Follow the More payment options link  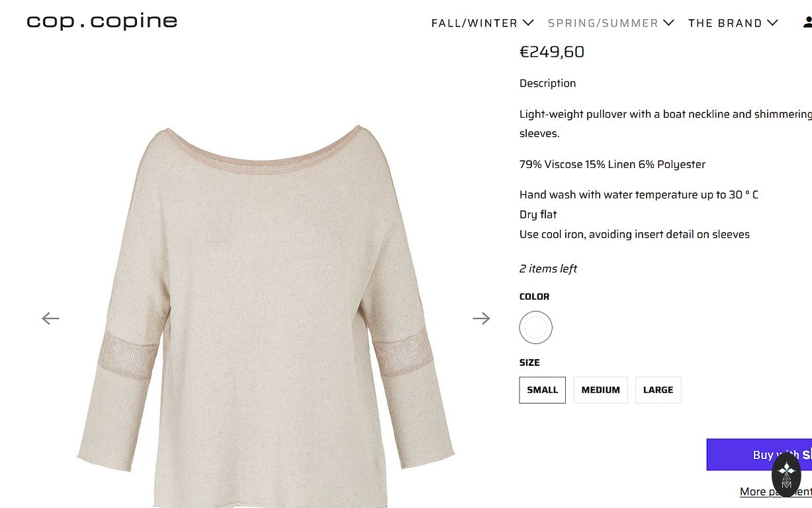(776, 491)
